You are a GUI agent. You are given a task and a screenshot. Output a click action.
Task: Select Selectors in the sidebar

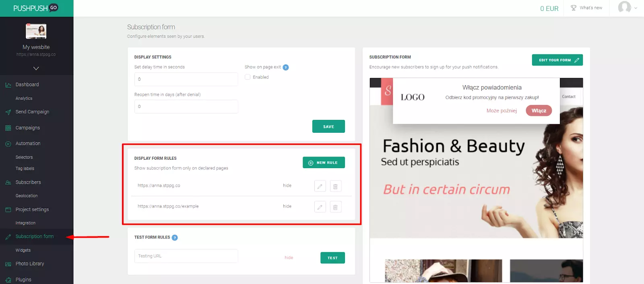coord(24,157)
